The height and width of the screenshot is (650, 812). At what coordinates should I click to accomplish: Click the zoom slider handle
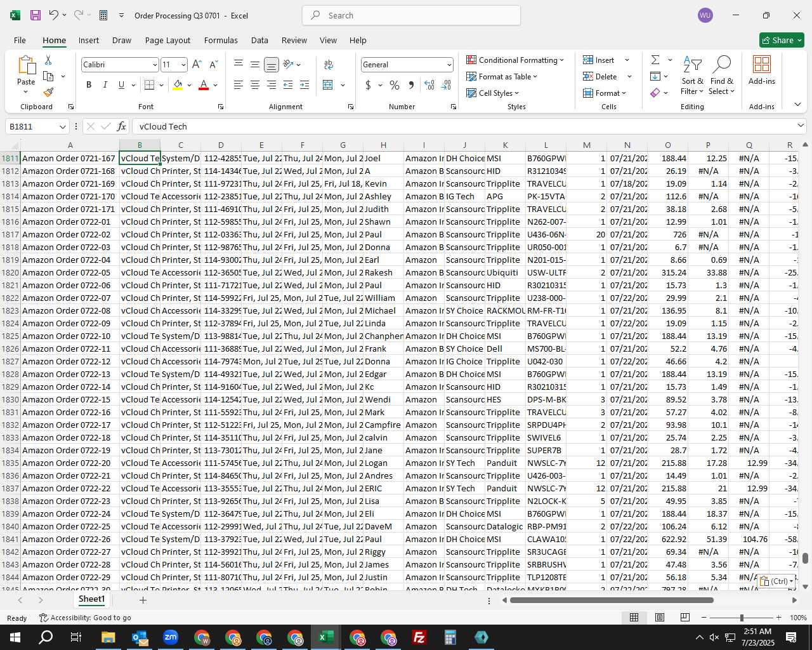point(742,618)
